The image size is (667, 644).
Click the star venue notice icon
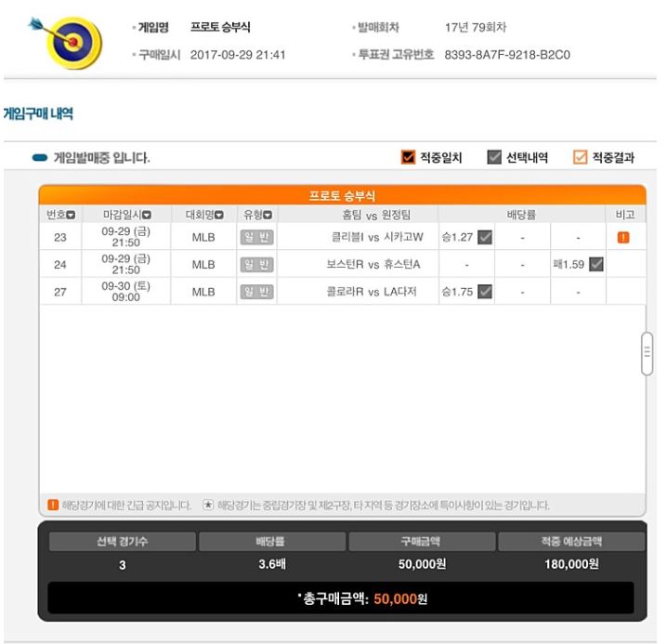tap(207, 505)
